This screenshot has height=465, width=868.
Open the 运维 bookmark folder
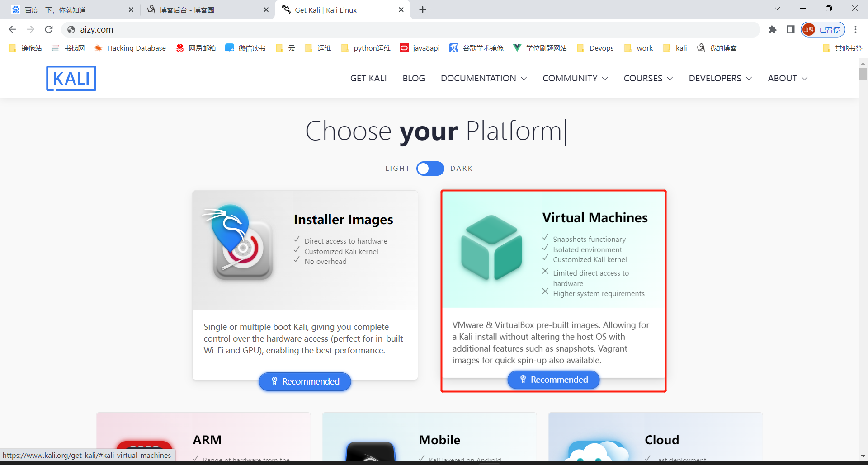[318, 48]
